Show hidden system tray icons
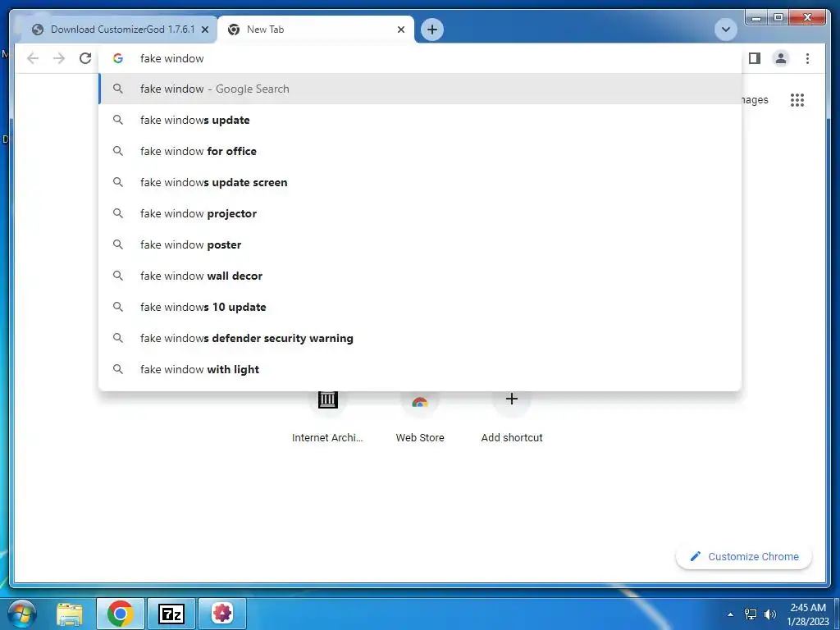This screenshot has width=840, height=630. point(730,614)
